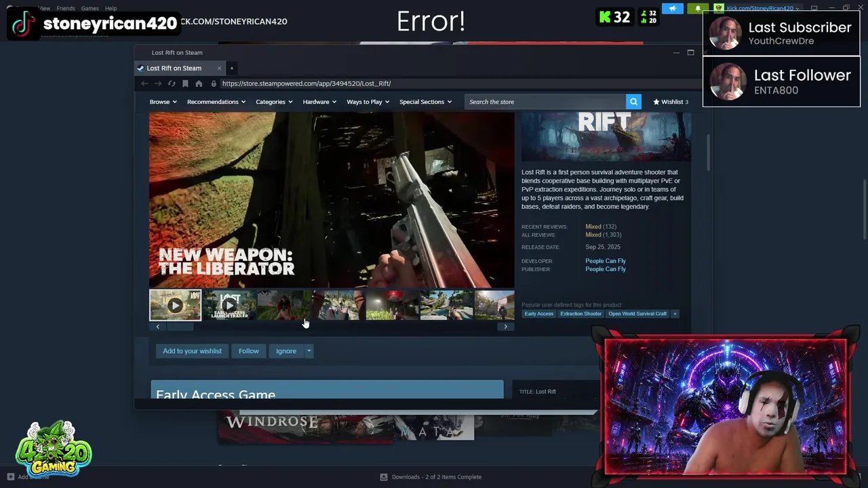Viewport: 868px width, 488px height.
Task: Open the Friends menu in Steam menu bar
Action: [x=66, y=8]
